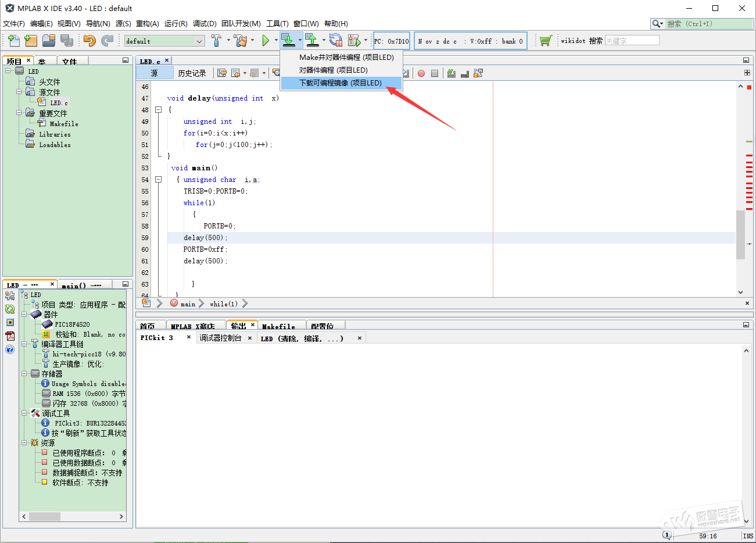Close the LED.c editor tab
Viewport: 756px width, 543px height.
(x=167, y=60)
